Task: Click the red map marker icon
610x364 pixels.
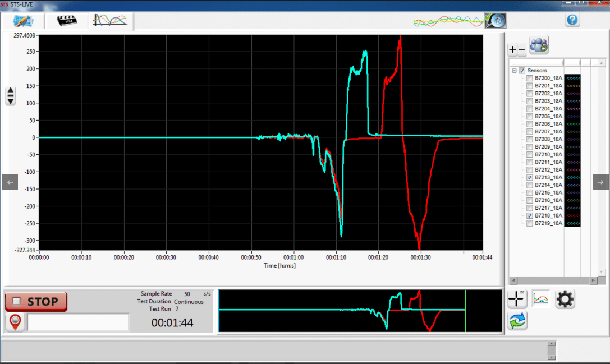Action: (x=16, y=322)
